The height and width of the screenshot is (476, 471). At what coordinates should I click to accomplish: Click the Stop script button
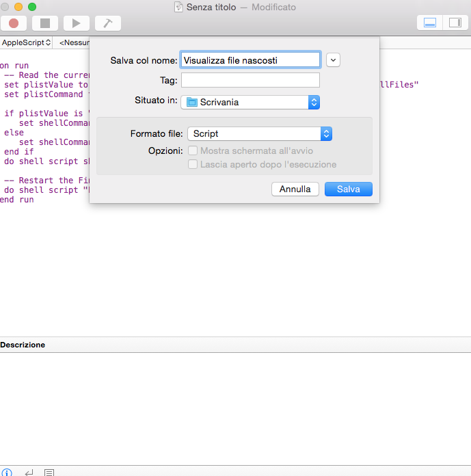click(45, 23)
